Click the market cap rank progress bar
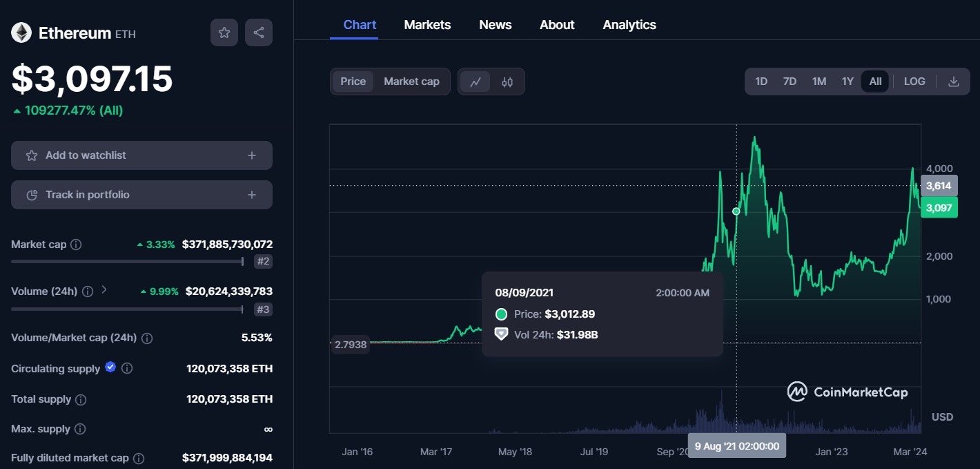This screenshot has height=469, width=980. click(x=128, y=261)
